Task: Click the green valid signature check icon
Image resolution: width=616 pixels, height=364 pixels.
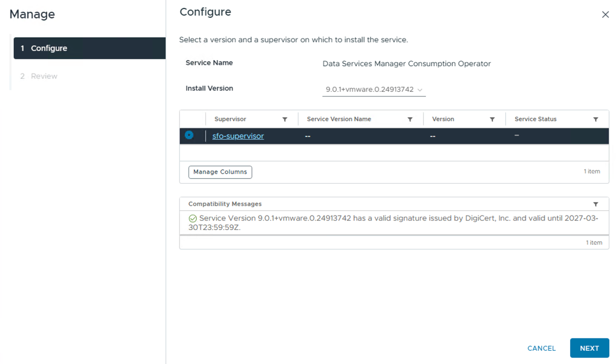Action: (x=192, y=219)
